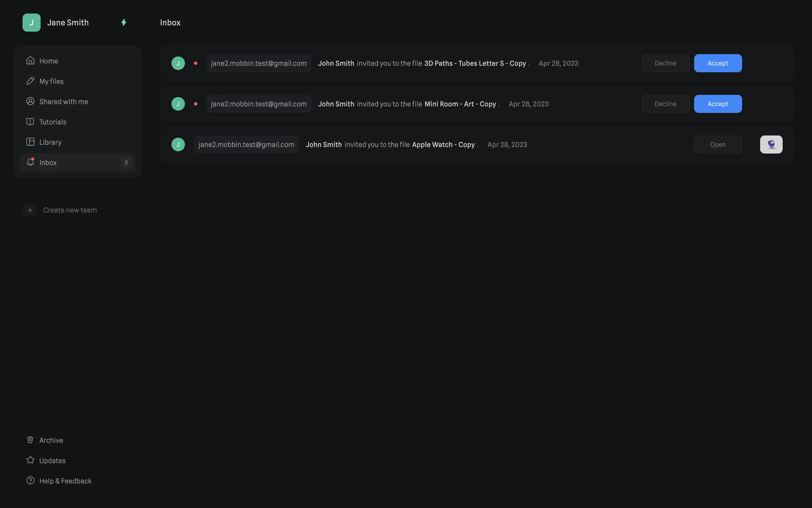The height and width of the screenshot is (508, 812).
Task: Click the Help & Feedback question icon
Action: pyautogui.click(x=30, y=480)
